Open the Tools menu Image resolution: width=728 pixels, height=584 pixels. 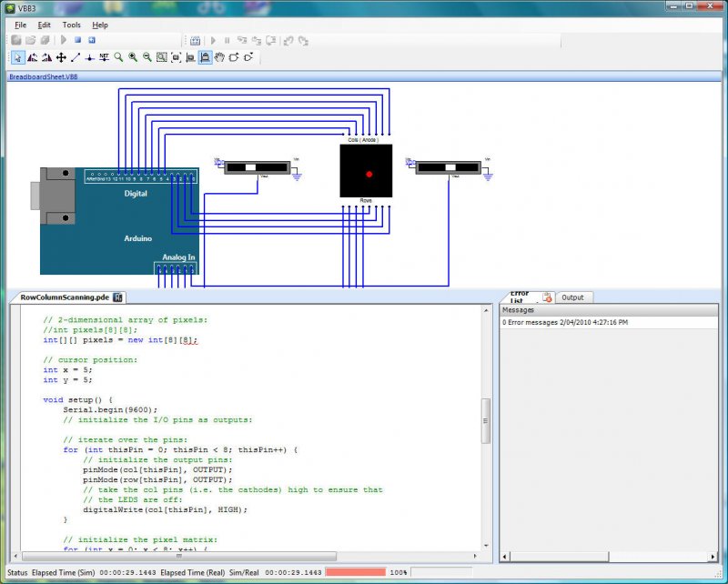(71, 25)
